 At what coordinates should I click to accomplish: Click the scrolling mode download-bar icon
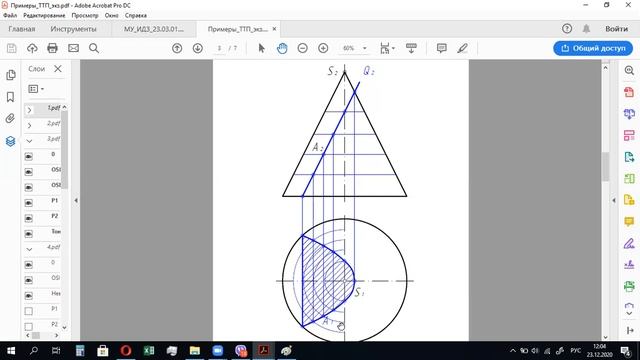click(411, 48)
